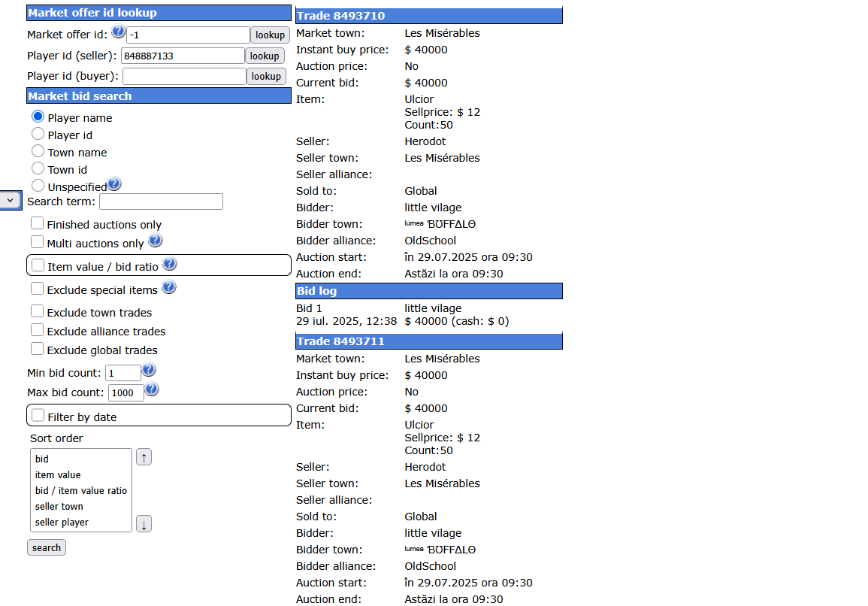Click help icon next to Min bid count
This screenshot has height=606, width=868.
[x=149, y=370]
